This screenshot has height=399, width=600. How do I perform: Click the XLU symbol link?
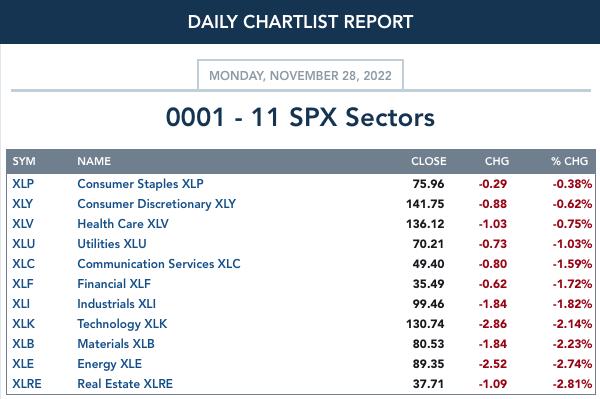(x=24, y=244)
